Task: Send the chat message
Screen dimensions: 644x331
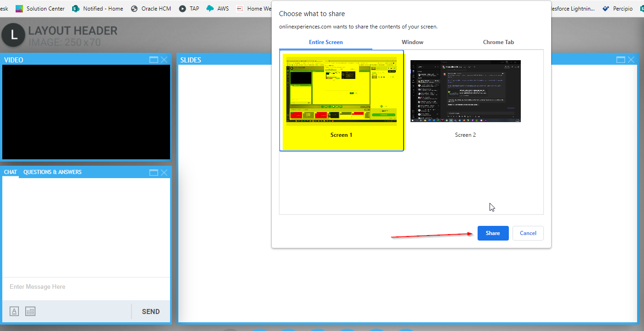Action: click(151, 311)
